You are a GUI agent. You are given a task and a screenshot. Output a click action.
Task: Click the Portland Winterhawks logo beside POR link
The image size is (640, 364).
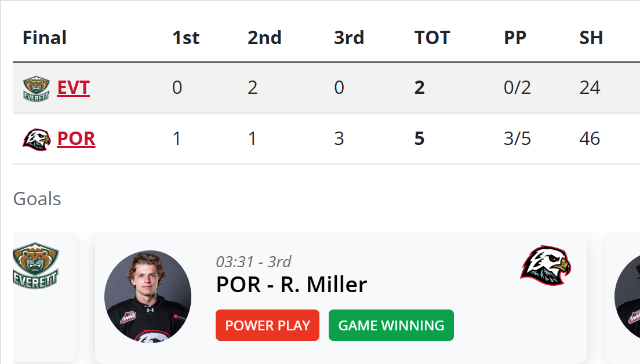point(36,139)
